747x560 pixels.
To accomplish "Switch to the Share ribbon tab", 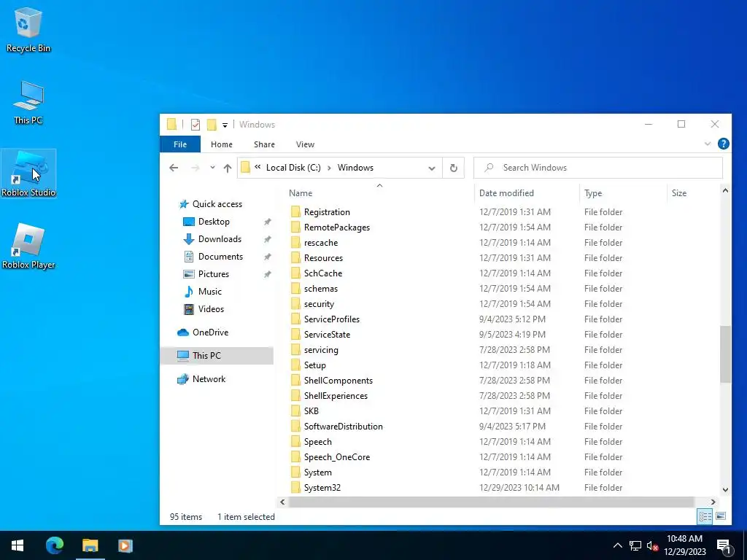I will 264,144.
